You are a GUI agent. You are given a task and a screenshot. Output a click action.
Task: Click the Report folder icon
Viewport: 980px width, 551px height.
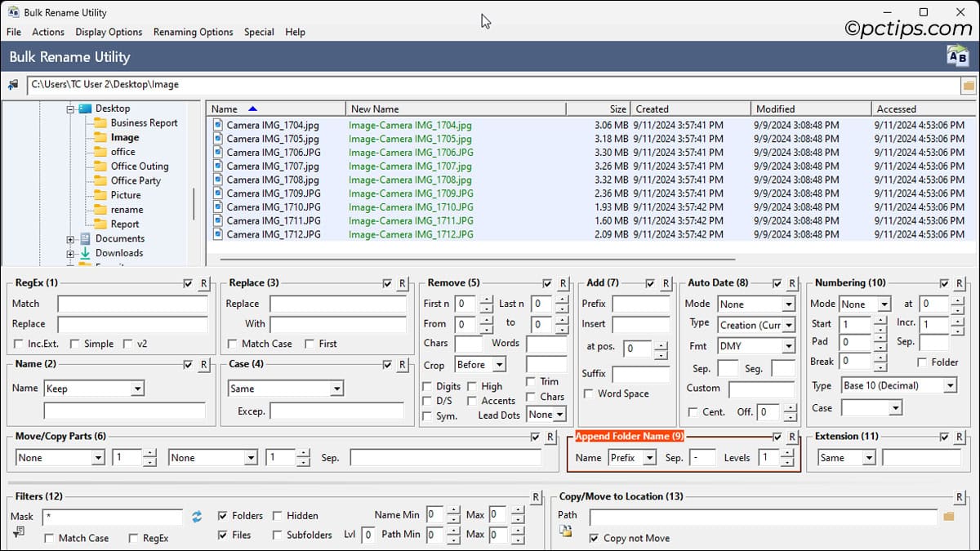pos(100,224)
